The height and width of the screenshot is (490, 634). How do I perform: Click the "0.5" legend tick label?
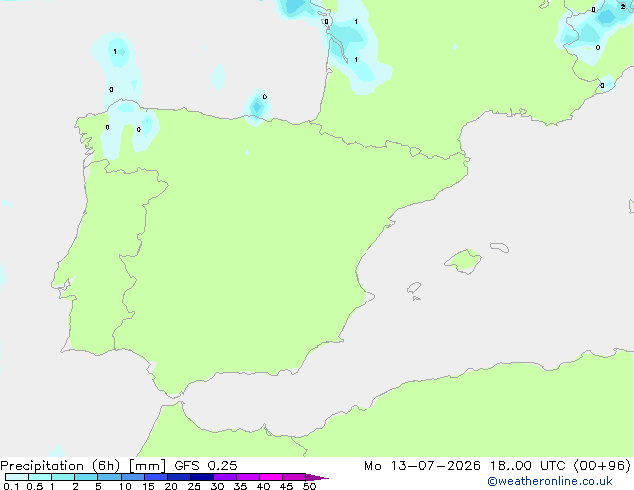[35, 486]
